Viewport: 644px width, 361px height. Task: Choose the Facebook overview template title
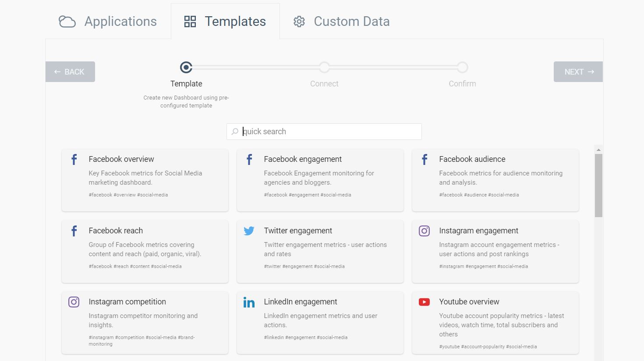[121, 159]
